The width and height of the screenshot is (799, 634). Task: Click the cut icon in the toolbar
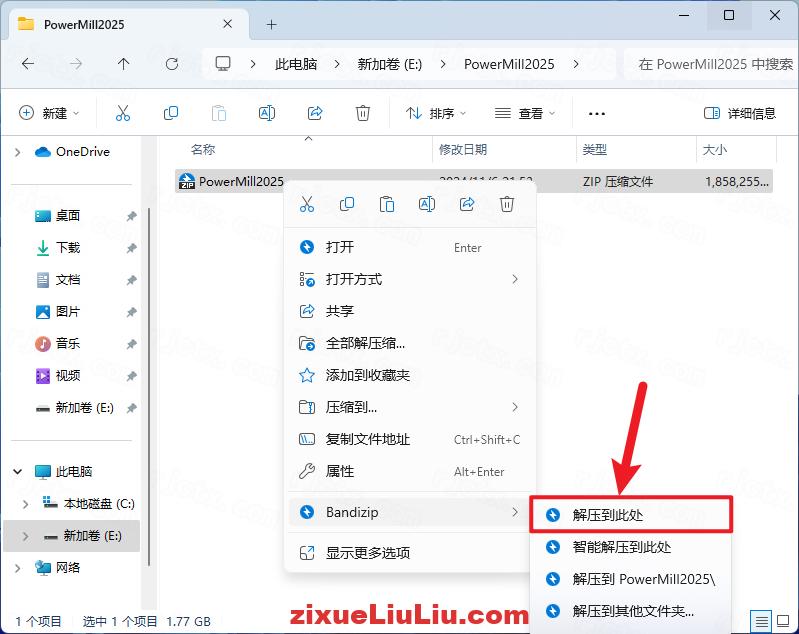pyautogui.click(x=123, y=113)
